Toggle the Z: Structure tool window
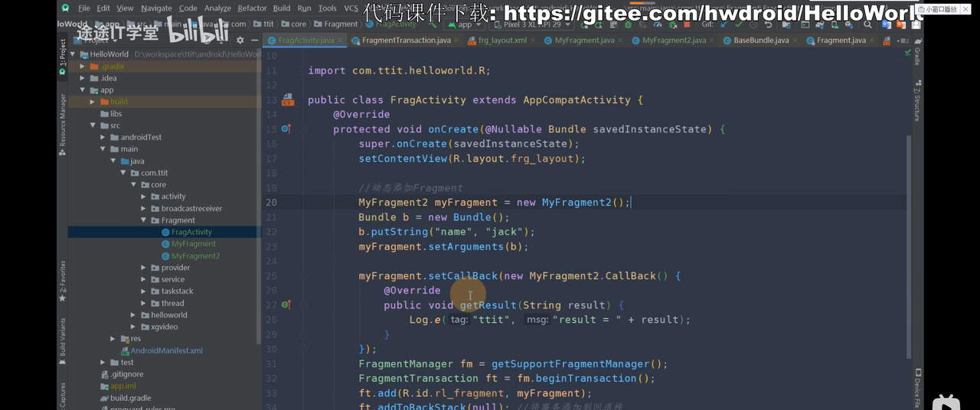 [916, 104]
